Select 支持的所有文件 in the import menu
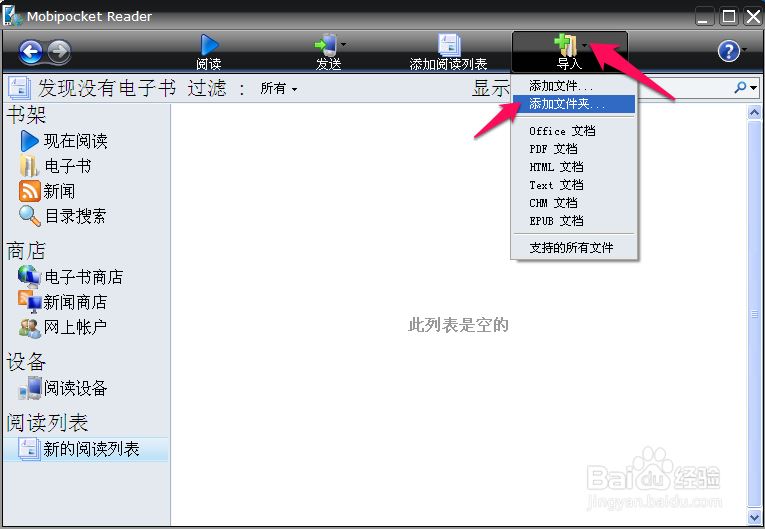Image resolution: width=765 pixels, height=529 pixels. tap(574, 248)
